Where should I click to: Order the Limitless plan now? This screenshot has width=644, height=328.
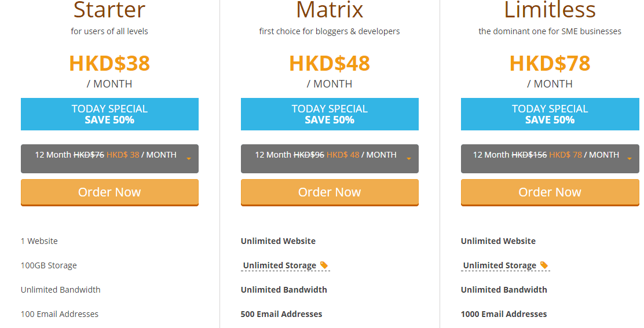(550, 192)
